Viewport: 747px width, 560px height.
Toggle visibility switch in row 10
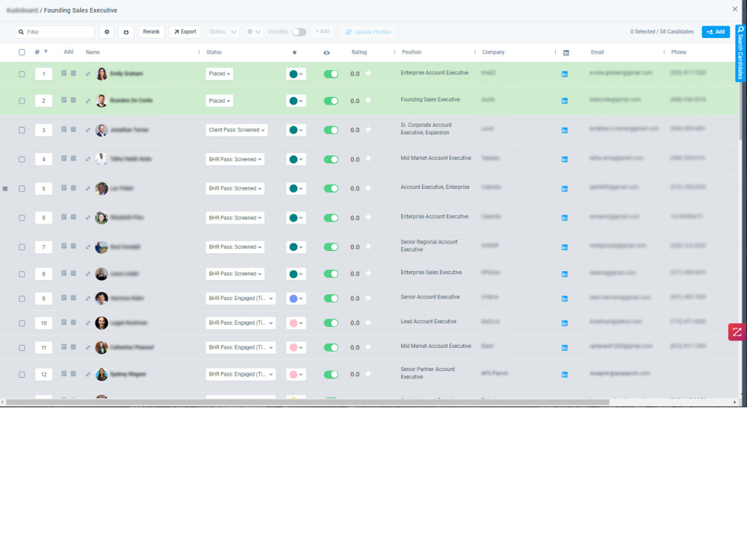331,323
